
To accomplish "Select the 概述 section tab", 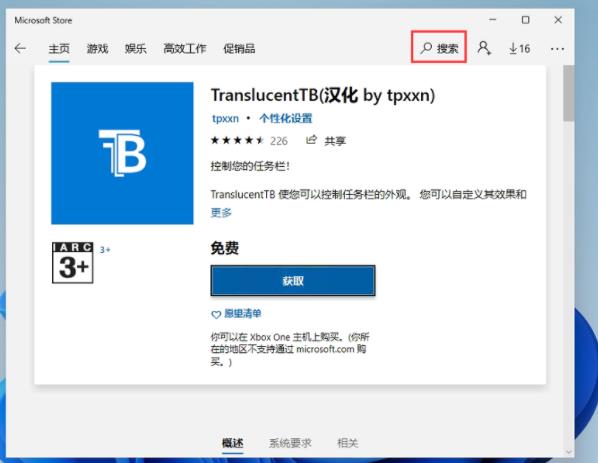I will 232,443.
